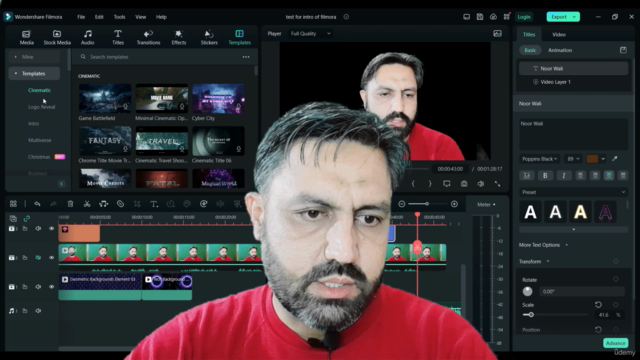Mute the Geometric Backgrounds track

coord(38,287)
